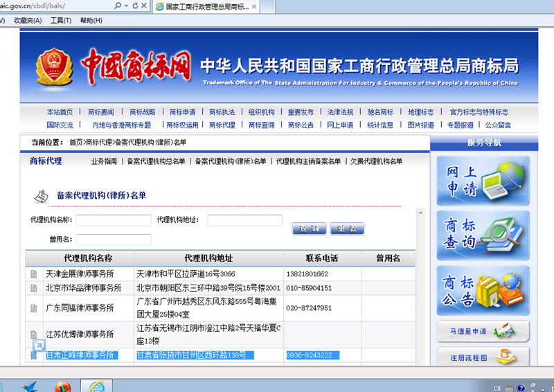Open the 公众留言 navigation link

click(498, 125)
